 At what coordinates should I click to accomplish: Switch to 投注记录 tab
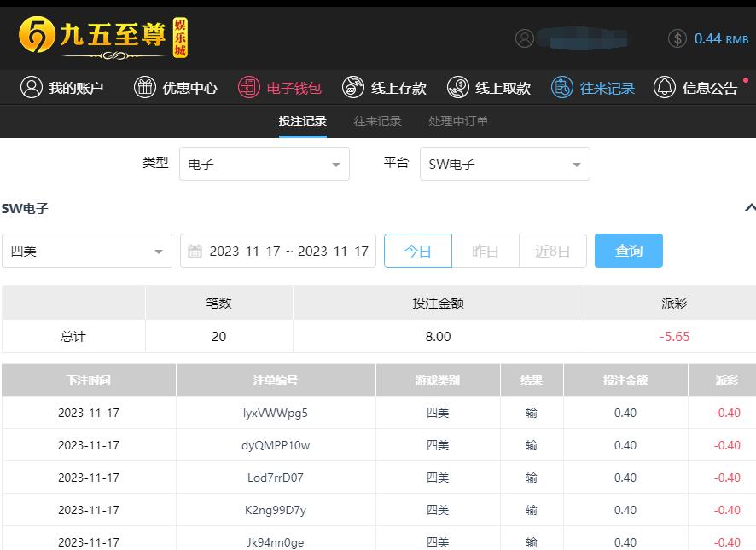[x=302, y=121]
